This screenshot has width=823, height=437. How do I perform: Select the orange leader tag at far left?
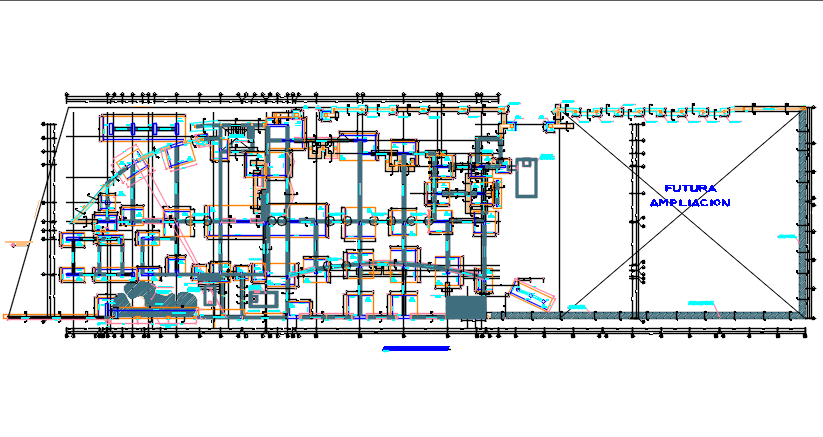pyautogui.click(x=14, y=243)
